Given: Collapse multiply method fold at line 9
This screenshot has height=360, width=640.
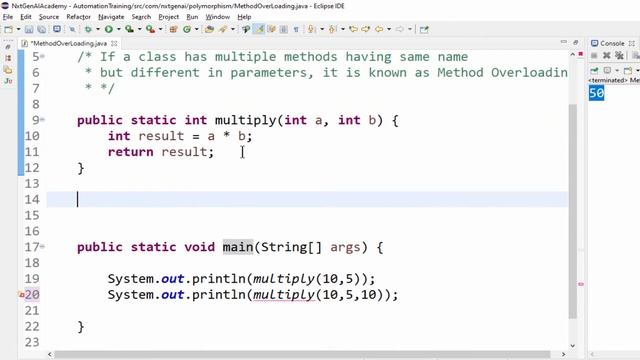Looking at the screenshot, I should 42,120.
